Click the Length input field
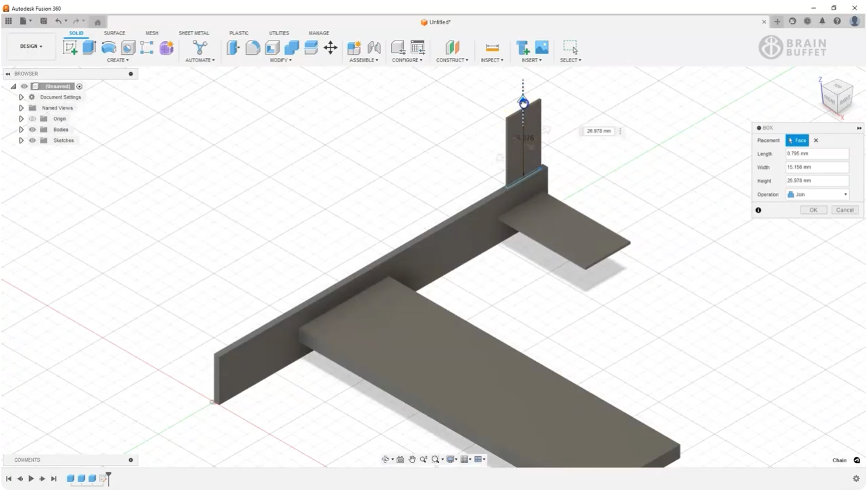Screen dimensions: 868x490 [817, 154]
